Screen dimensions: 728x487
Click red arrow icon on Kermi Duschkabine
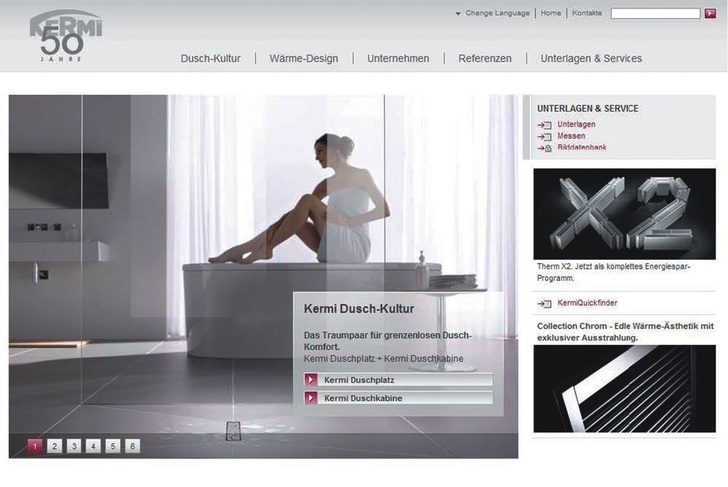[x=311, y=398]
